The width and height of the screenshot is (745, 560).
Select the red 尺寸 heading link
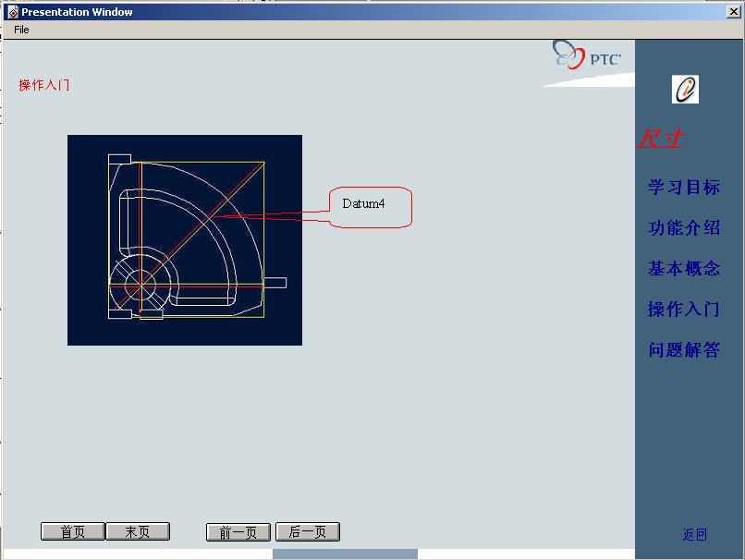click(x=660, y=139)
